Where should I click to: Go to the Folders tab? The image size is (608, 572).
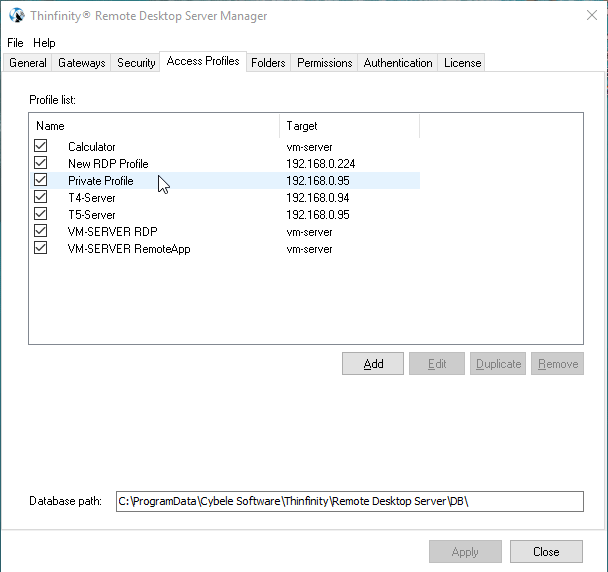point(268,63)
